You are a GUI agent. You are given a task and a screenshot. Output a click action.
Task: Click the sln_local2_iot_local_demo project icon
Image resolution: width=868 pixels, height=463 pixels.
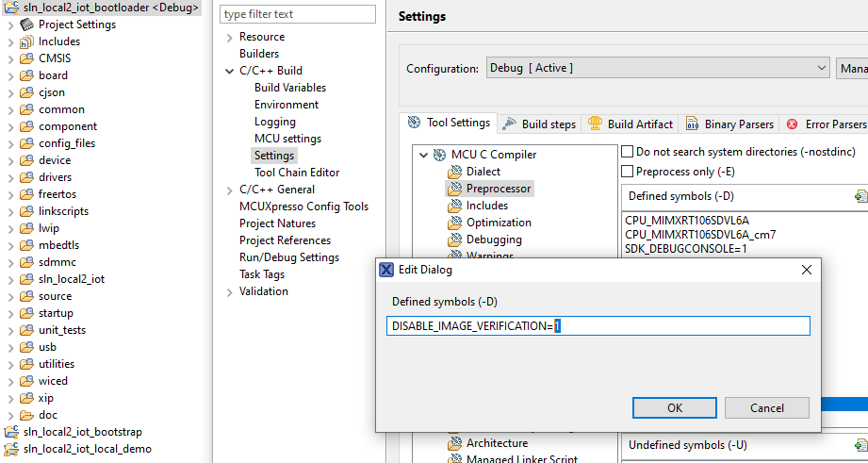tap(12, 449)
